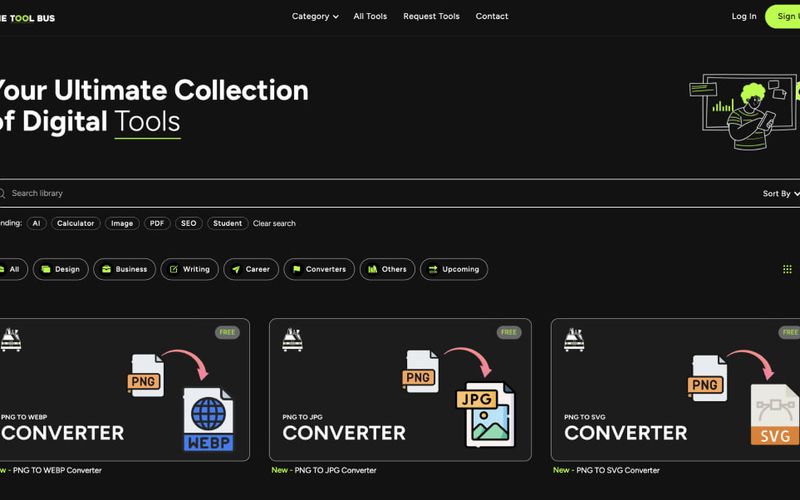
Task: Open the PNG TO JPG Converter card
Action: (x=400, y=390)
